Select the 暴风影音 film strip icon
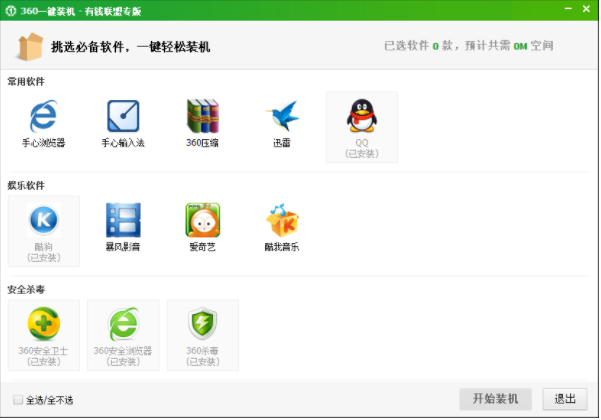This screenshot has height=420, width=601. click(123, 220)
